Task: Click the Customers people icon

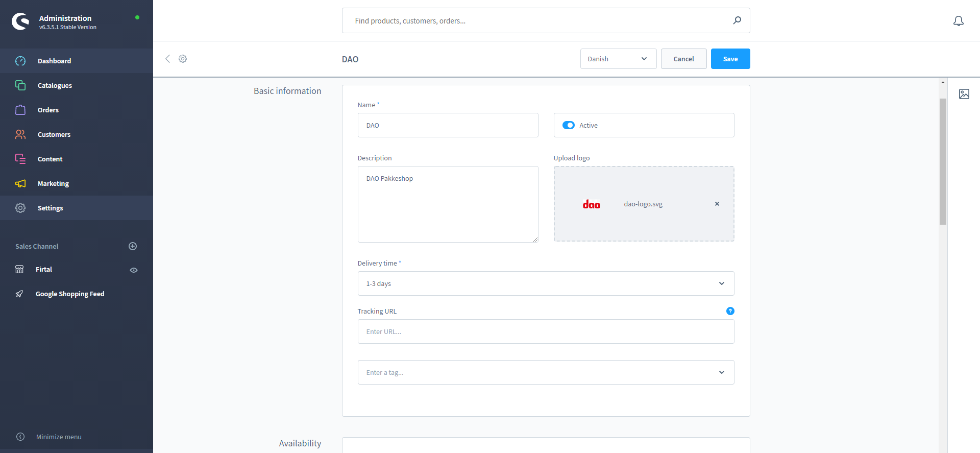Action: point(20,134)
